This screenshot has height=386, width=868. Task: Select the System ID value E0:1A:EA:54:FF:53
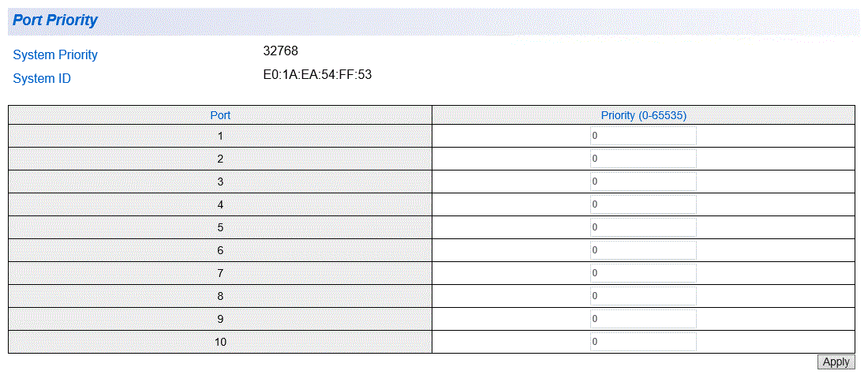(317, 75)
